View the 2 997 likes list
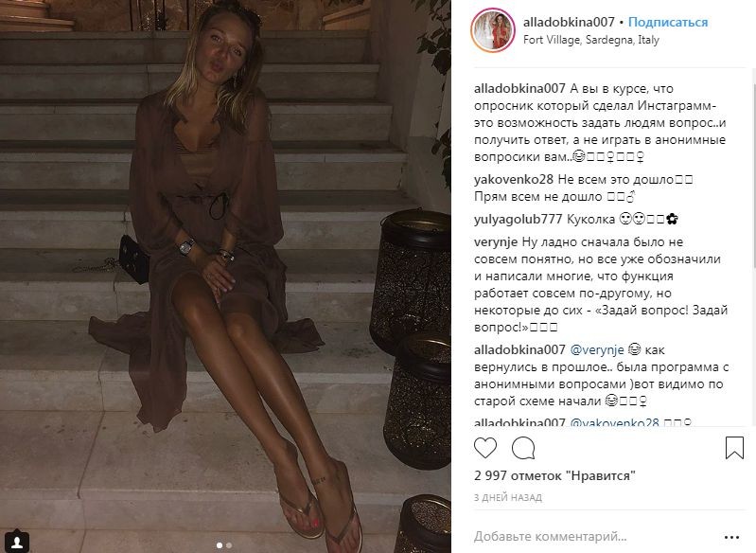The height and width of the screenshot is (553, 756). coord(554,475)
